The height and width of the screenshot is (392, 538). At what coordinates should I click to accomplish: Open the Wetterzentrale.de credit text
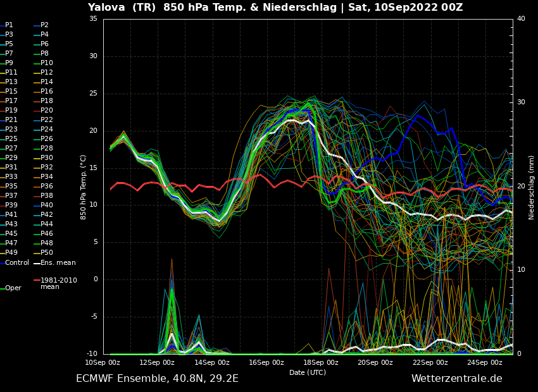(457, 379)
